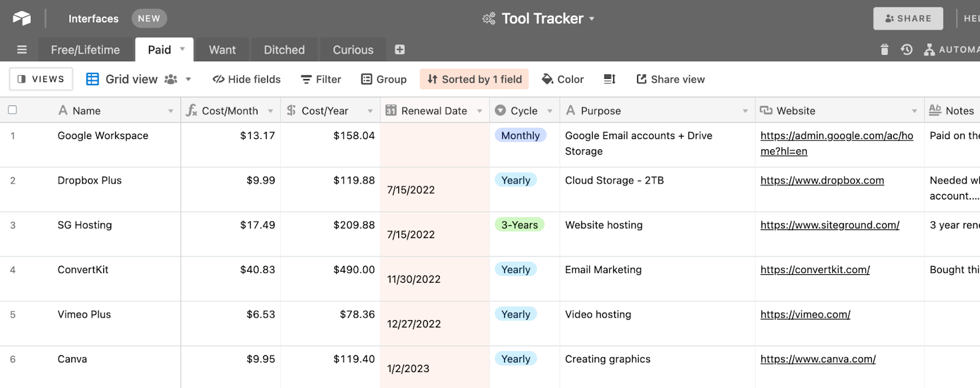Click the NEW badge beside Interfaces
This screenshot has width=980, height=388.
(x=149, y=18)
